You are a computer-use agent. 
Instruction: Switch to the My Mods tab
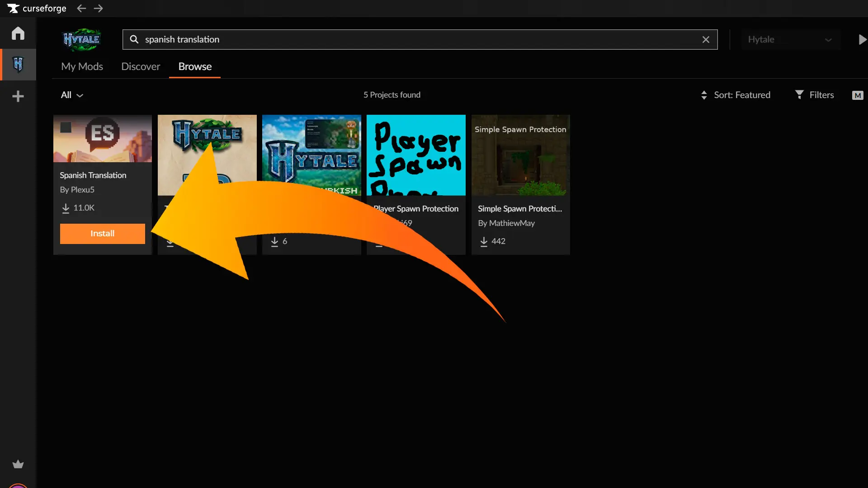click(82, 66)
